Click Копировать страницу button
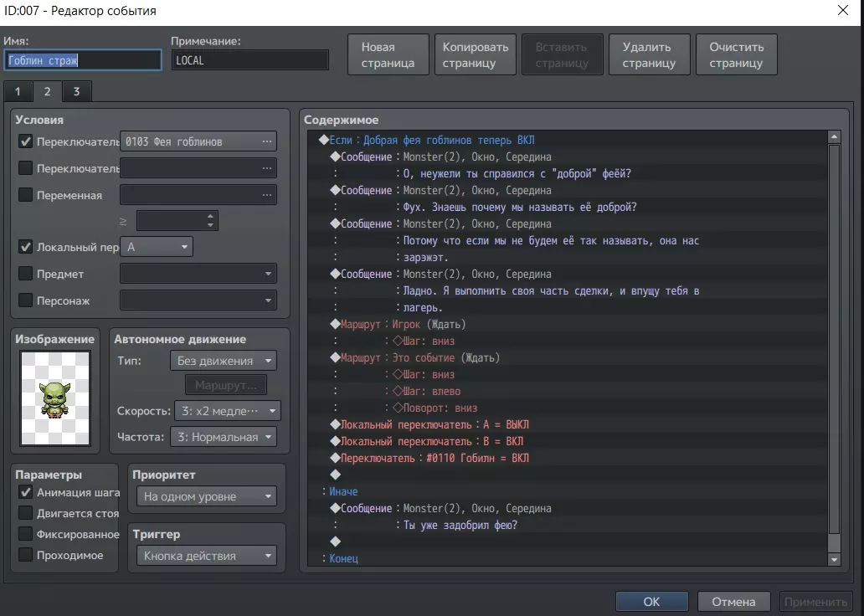The image size is (864, 616). click(x=475, y=54)
